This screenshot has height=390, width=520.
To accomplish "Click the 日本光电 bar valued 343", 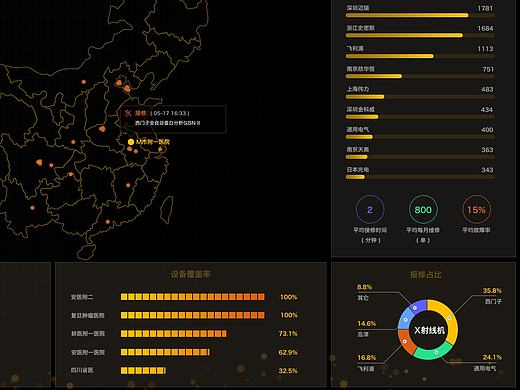I will click(420, 177).
